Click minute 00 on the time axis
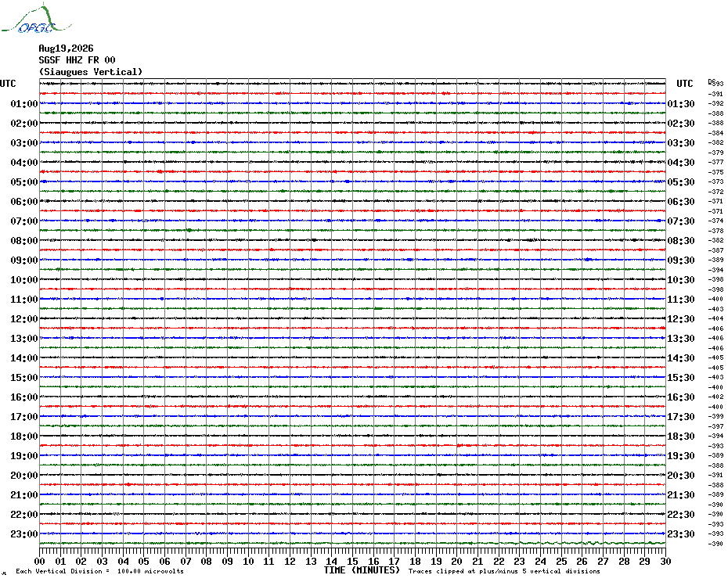The width and height of the screenshot is (728, 582). 40,561
